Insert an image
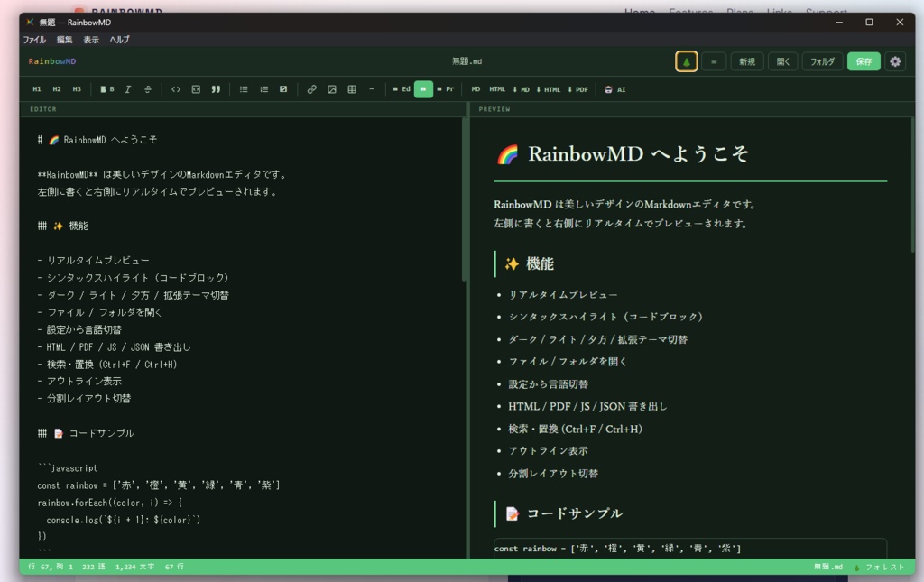The image size is (924, 582). (x=331, y=88)
